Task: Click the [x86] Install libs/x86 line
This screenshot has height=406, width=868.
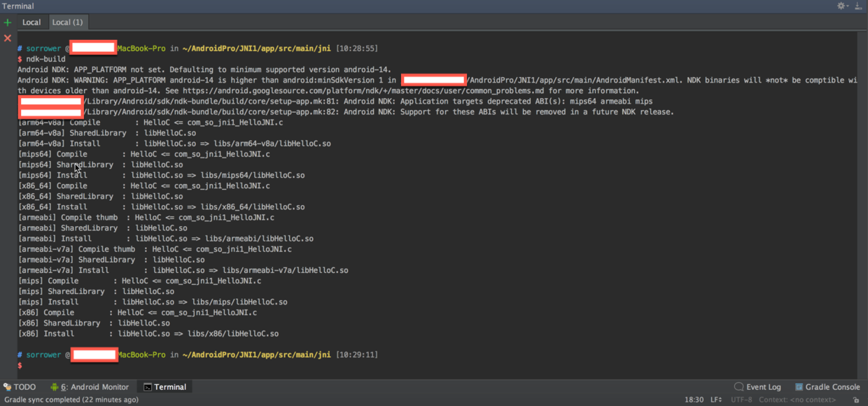Action: click(x=148, y=334)
